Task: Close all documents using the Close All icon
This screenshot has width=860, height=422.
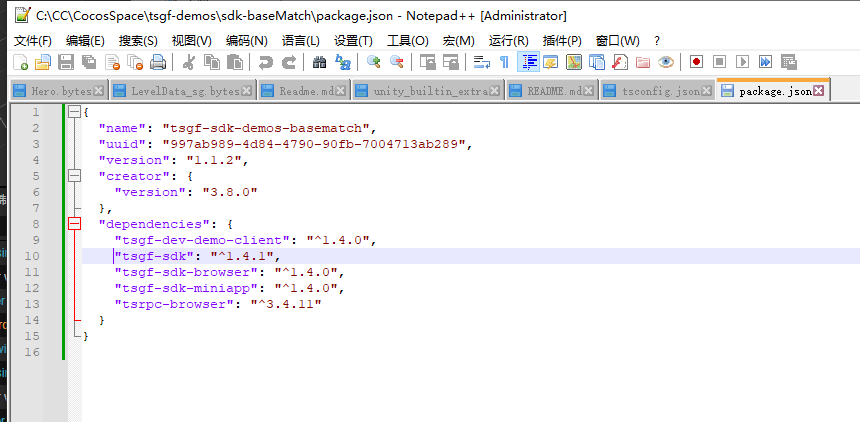Action: (x=135, y=62)
